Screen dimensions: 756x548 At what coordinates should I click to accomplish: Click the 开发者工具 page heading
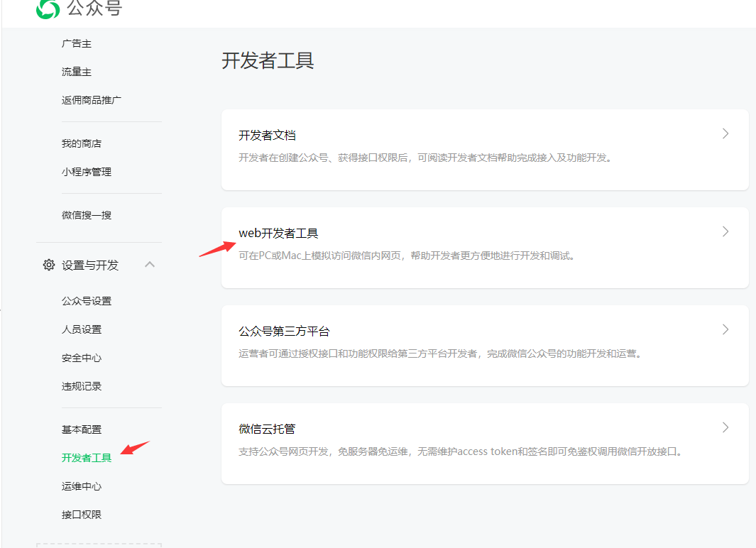click(268, 61)
